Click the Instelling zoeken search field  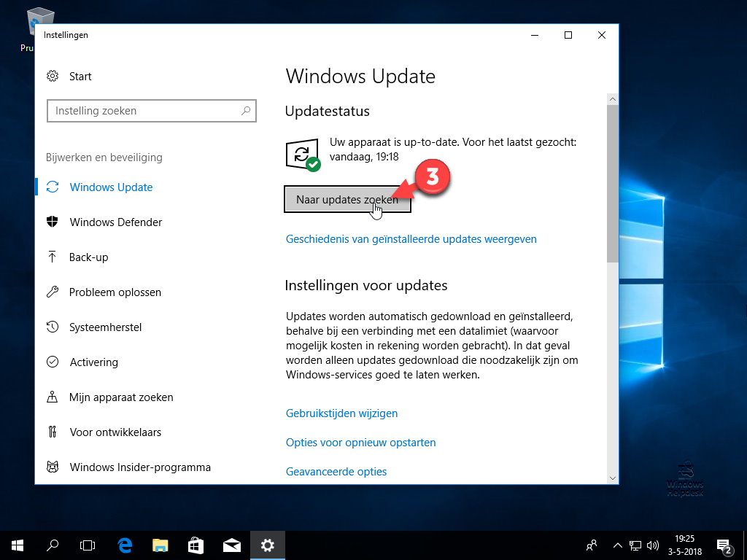pos(152,111)
